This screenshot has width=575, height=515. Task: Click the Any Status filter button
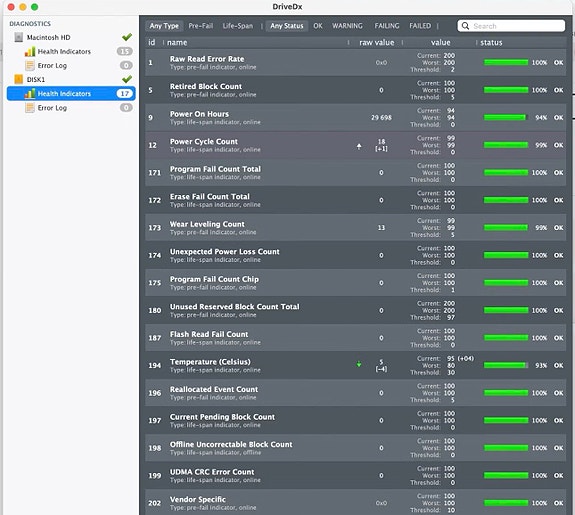[x=287, y=26]
